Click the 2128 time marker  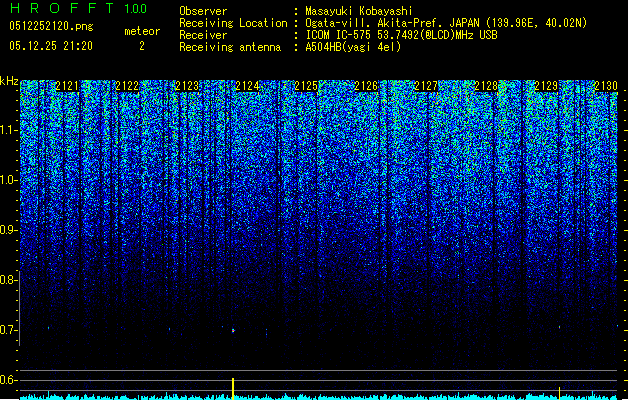point(486,86)
